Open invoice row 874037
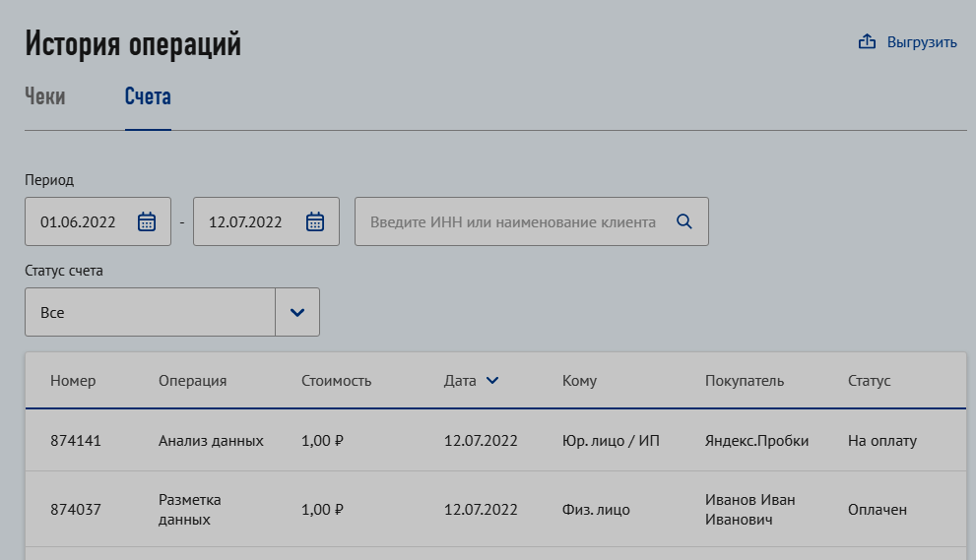Screen dimensions: 976x560 point(76,510)
